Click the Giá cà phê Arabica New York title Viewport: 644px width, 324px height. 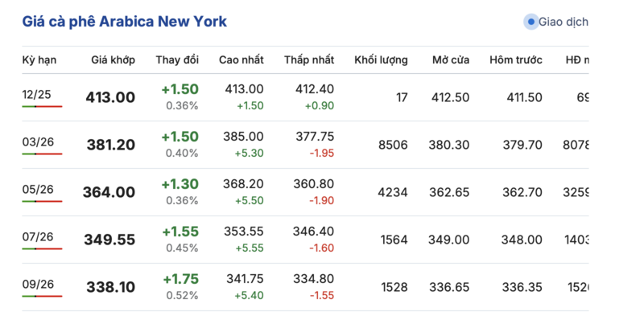[x=124, y=22]
